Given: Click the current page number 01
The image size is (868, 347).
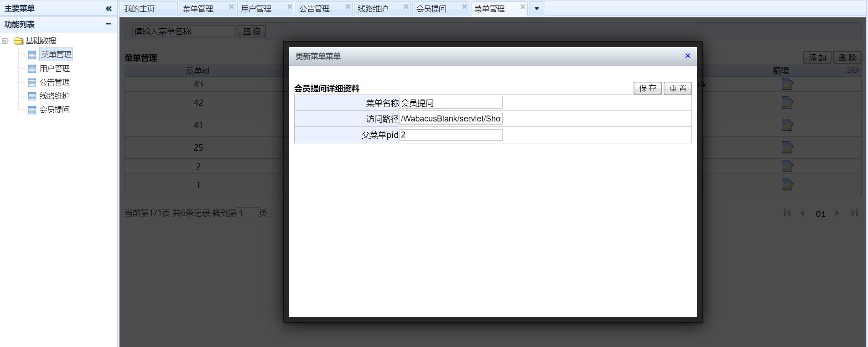Looking at the screenshot, I should tap(821, 214).
